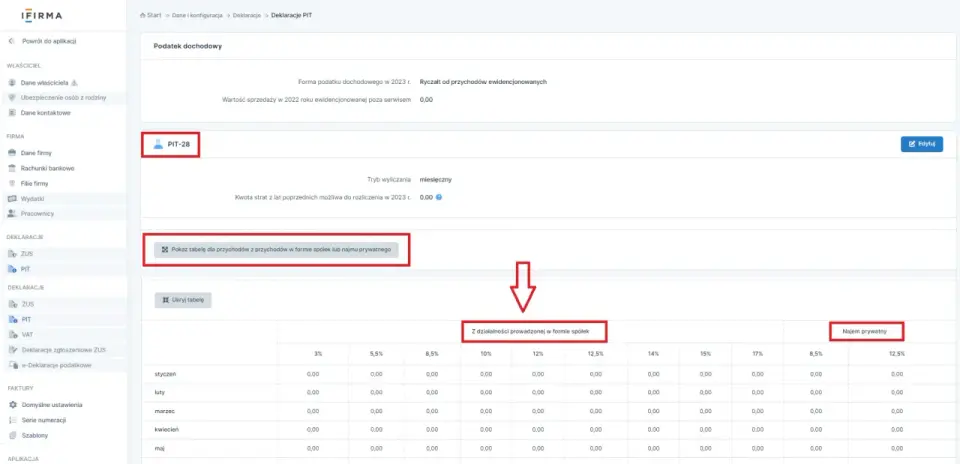Click the 'Najem prywatny' column group header
Viewport: 960px width, 464px height.
coord(864,331)
